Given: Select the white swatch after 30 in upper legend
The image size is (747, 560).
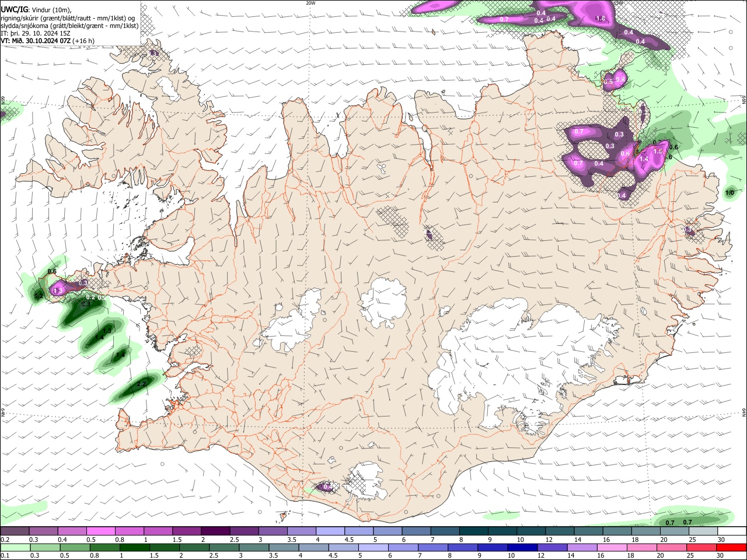Looking at the screenshot, I should tap(732, 531).
